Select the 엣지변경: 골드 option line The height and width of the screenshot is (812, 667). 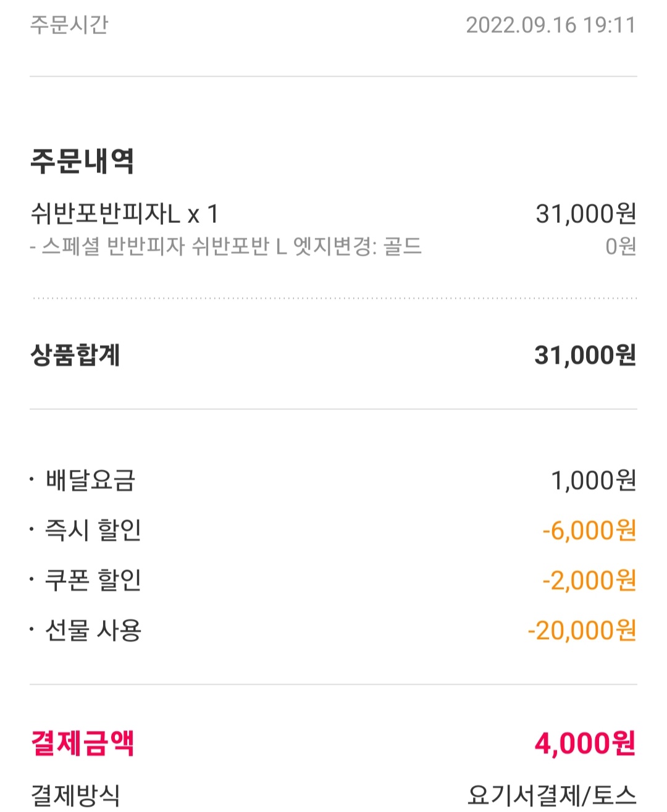pos(226,247)
